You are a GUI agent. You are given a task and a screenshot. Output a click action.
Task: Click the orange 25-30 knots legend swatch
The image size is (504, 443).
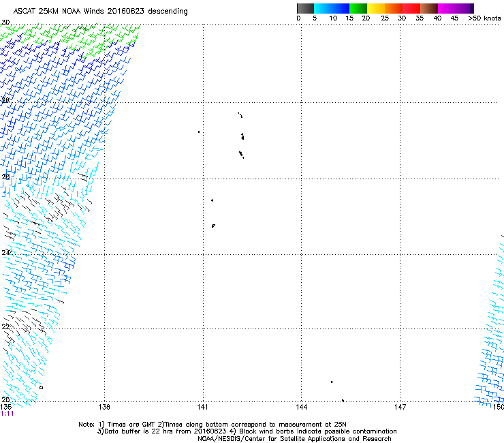pos(394,8)
